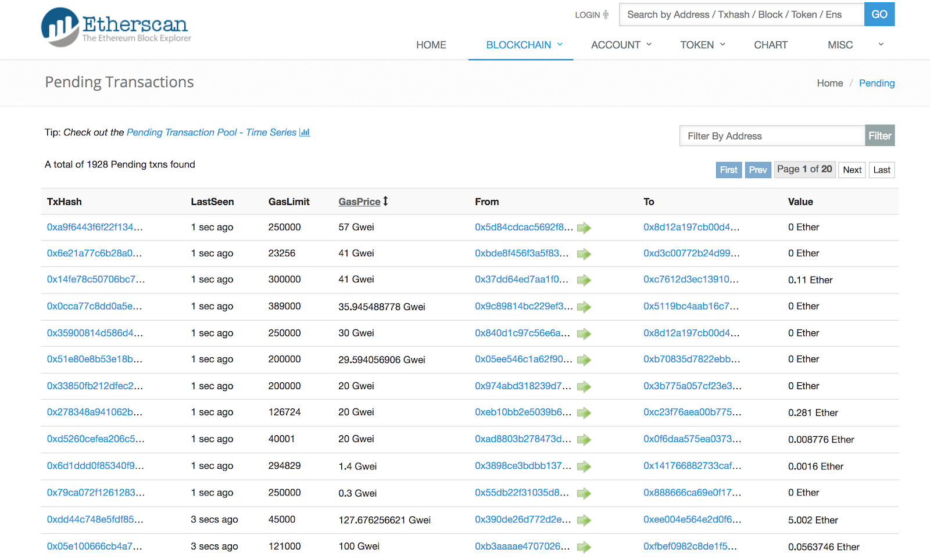Click green arrow beside 0x3898ce3bdbb137

tap(584, 466)
